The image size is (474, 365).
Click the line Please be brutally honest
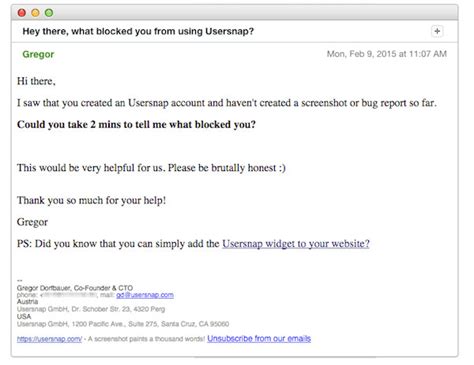pyautogui.click(x=227, y=168)
